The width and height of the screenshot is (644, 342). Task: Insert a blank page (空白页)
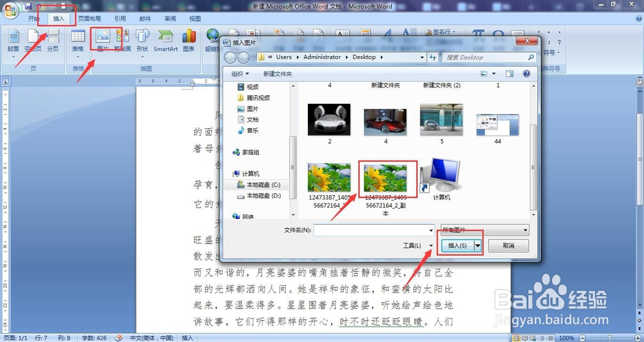coord(33,41)
